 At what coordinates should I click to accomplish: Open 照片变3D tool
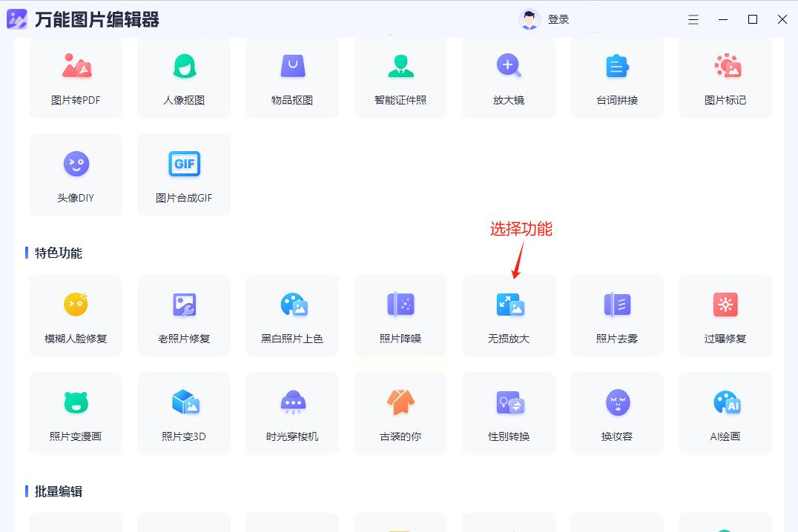point(184,413)
